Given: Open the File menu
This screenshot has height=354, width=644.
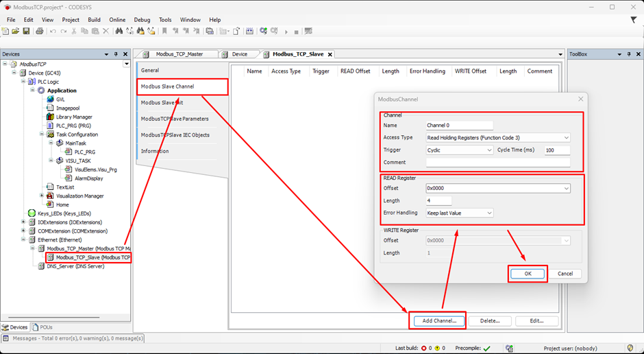Looking at the screenshot, I should (x=11, y=20).
